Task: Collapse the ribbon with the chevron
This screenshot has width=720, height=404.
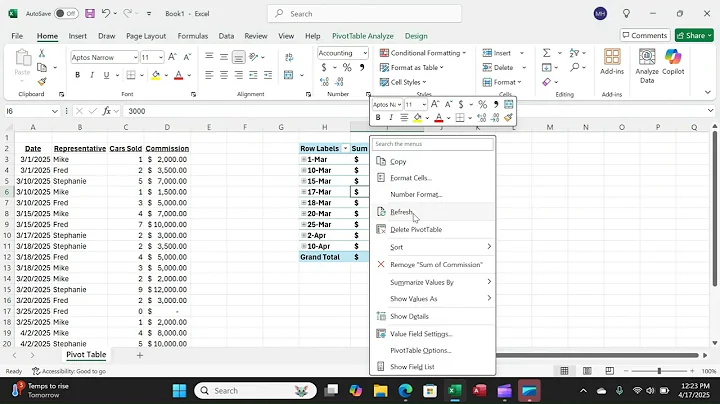Action: pos(708,92)
